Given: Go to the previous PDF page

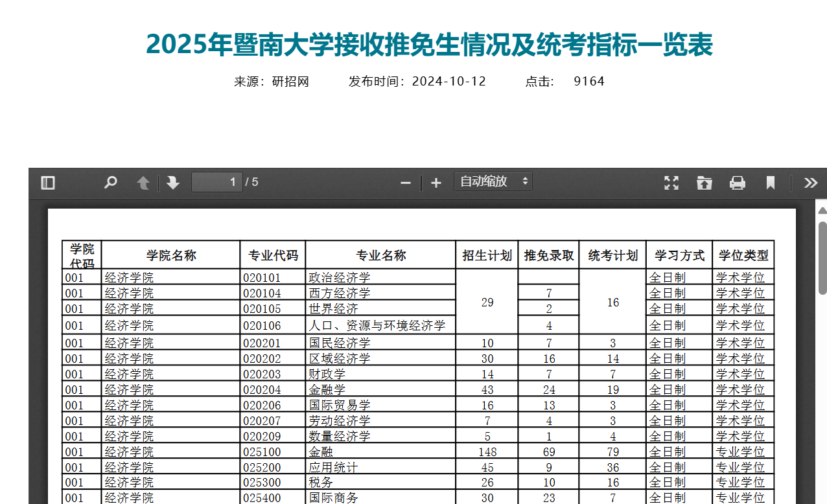Looking at the screenshot, I should coord(143,183).
